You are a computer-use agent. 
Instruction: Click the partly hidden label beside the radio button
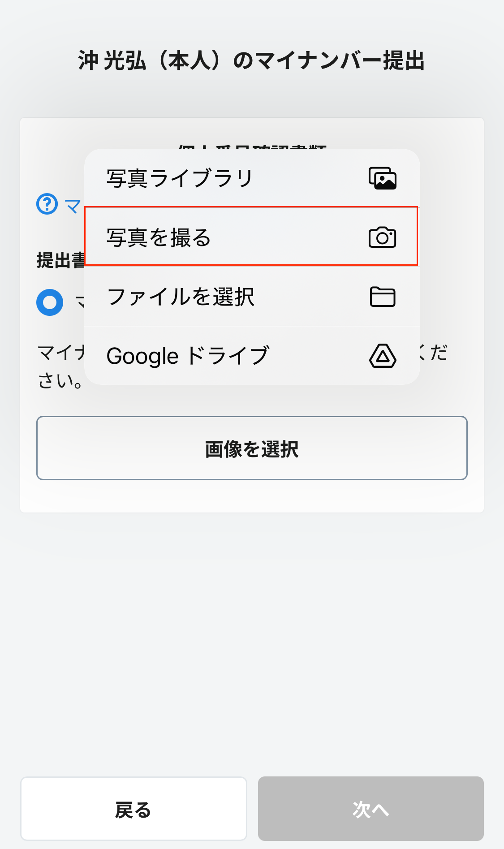click(x=80, y=302)
